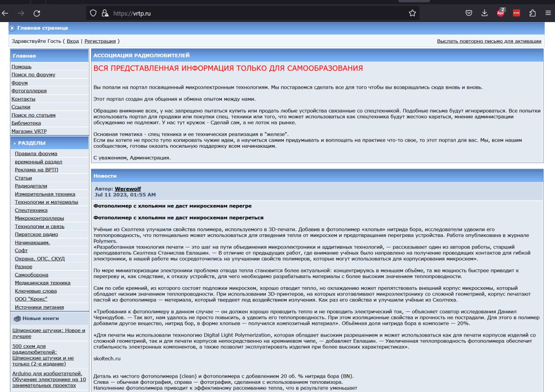Viewport: 555px width, 392px height.
Task: Open Источники питания section
Action: click(39, 307)
